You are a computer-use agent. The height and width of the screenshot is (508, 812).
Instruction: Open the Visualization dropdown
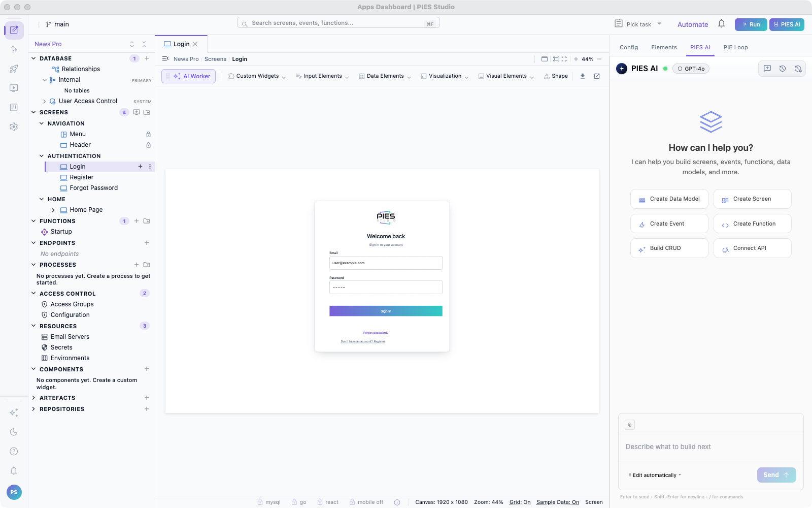pos(445,76)
